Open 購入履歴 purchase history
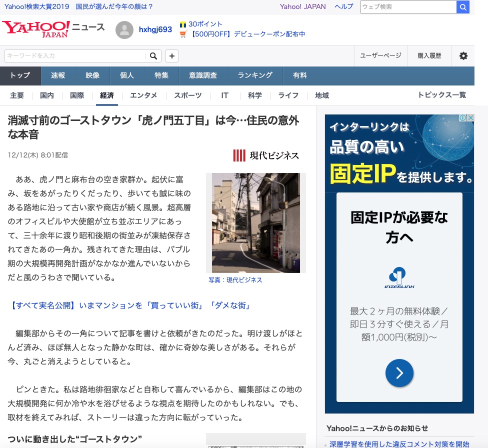Image resolution: width=488 pixels, height=448 pixels. [429, 55]
